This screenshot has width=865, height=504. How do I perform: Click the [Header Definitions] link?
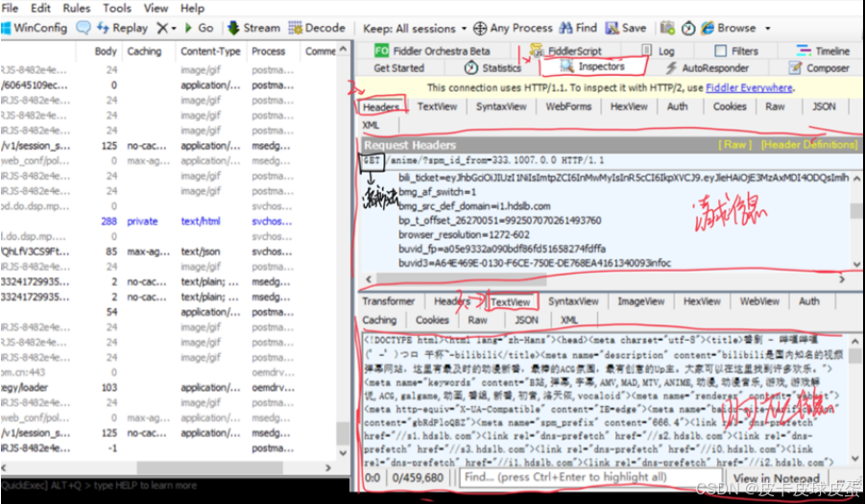pos(809,144)
